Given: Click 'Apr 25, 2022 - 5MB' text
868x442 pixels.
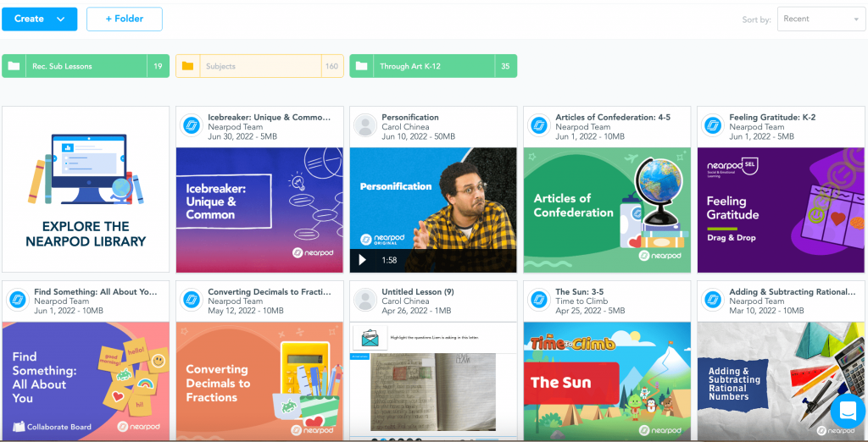Looking at the screenshot, I should pos(590,311).
